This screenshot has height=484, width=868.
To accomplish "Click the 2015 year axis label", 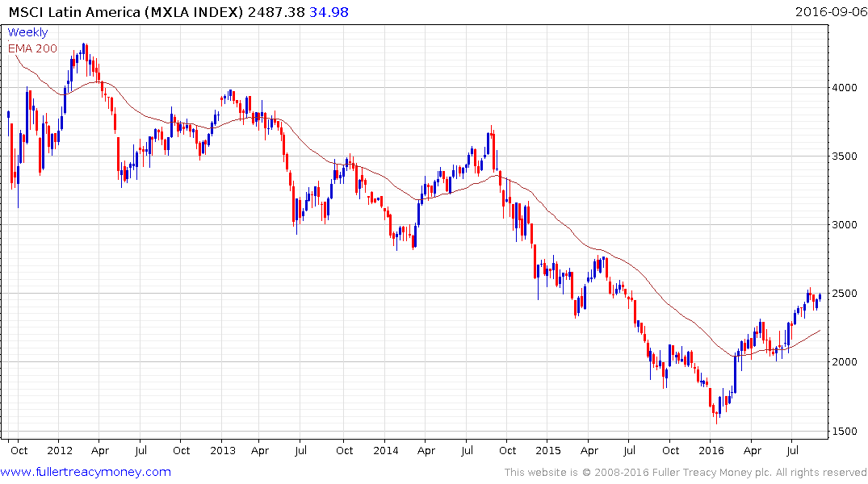I will click(548, 450).
